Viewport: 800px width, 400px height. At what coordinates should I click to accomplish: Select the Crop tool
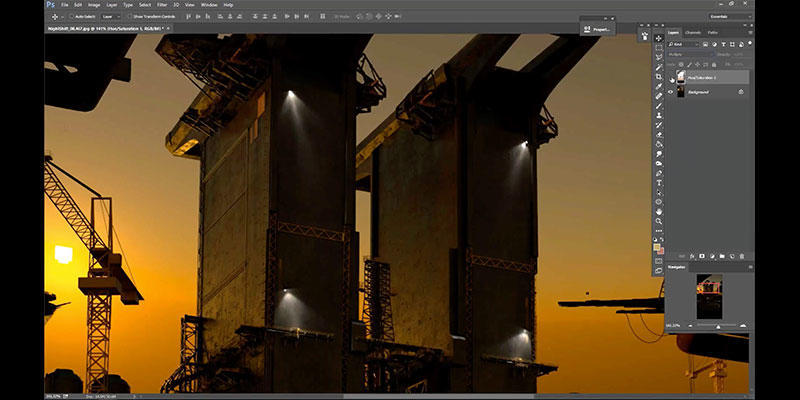click(x=658, y=77)
